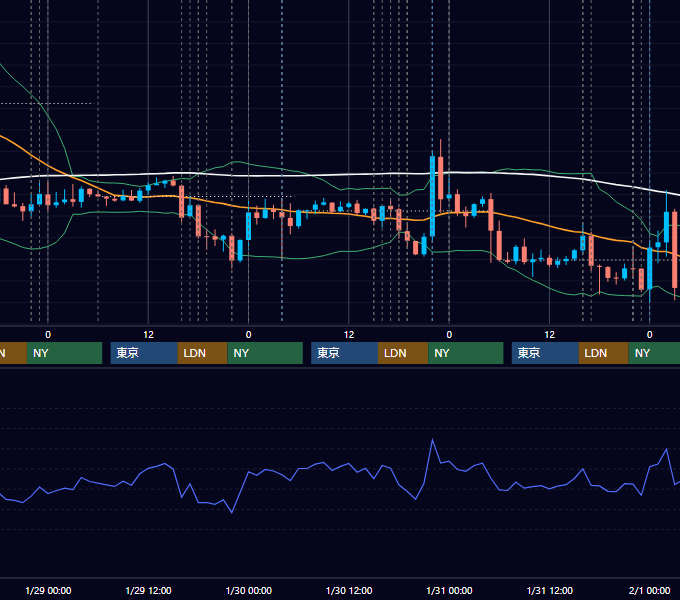This screenshot has height=600, width=680.
Task: Click the oscillator peak near 1/31 00:00
Action: pos(432,440)
